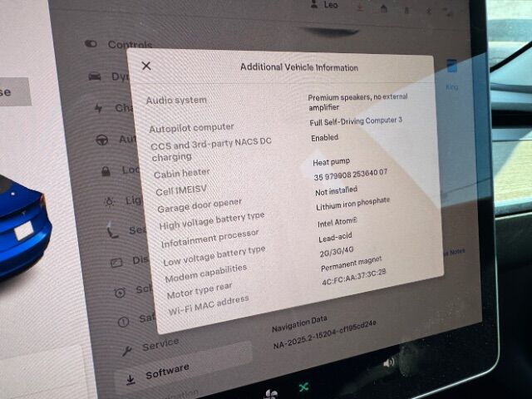This screenshot has height=399, width=532.
Task: Tap the 'Low voltage battery type' label
Action: [x=214, y=256]
